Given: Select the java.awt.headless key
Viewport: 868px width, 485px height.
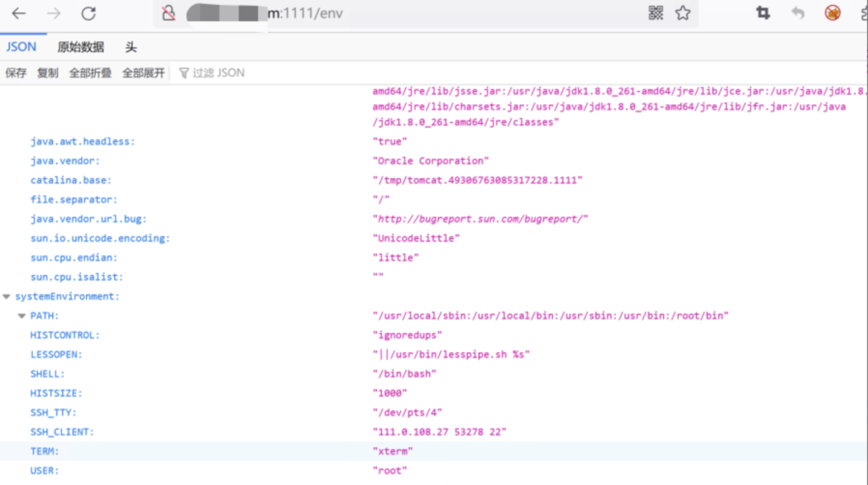Looking at the screenshot, I should [83, 142].
